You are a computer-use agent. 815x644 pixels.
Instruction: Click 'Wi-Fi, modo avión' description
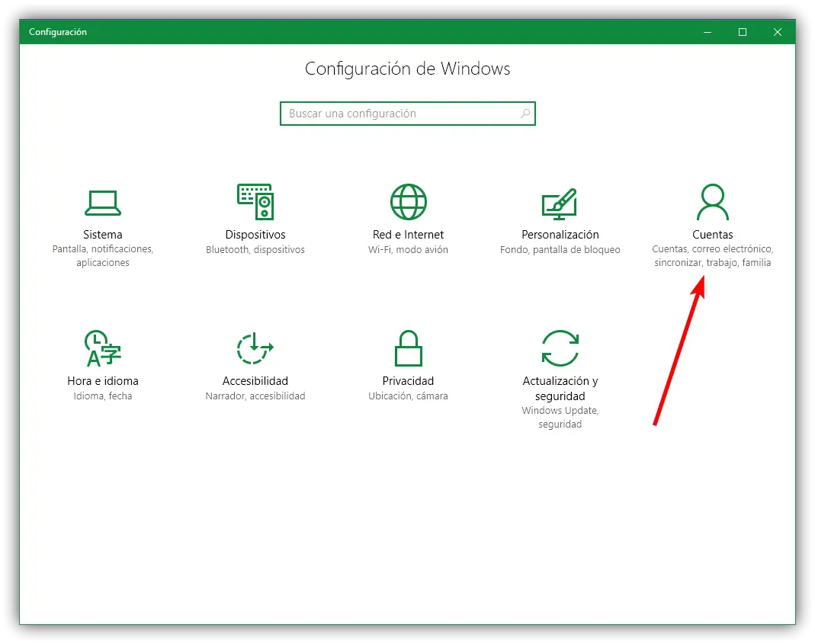coord(408,249)
